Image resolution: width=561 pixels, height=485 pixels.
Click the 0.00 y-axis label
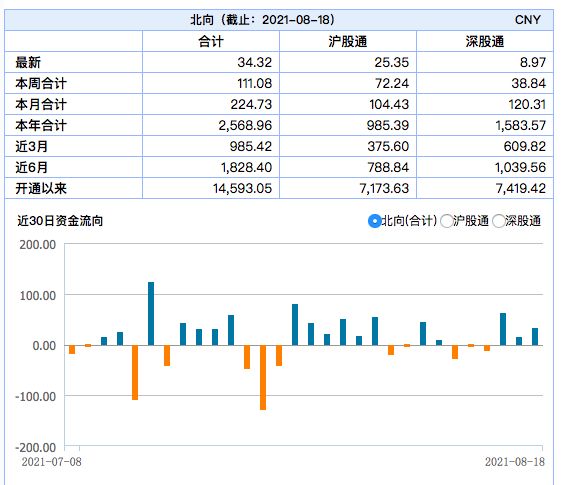(44, 346)
